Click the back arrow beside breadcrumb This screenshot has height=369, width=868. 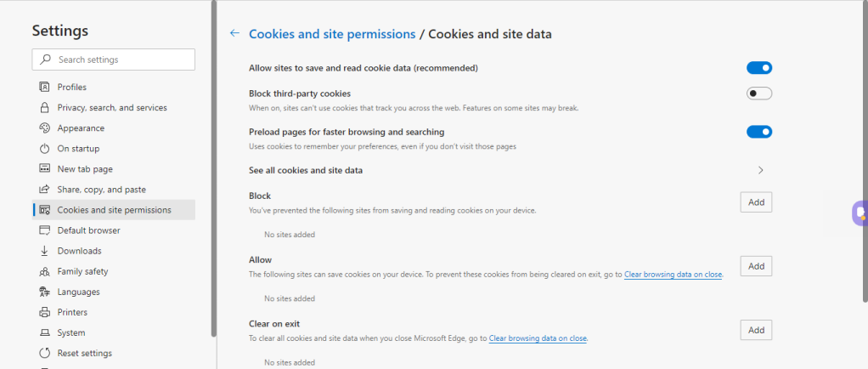tap(234, 34)
